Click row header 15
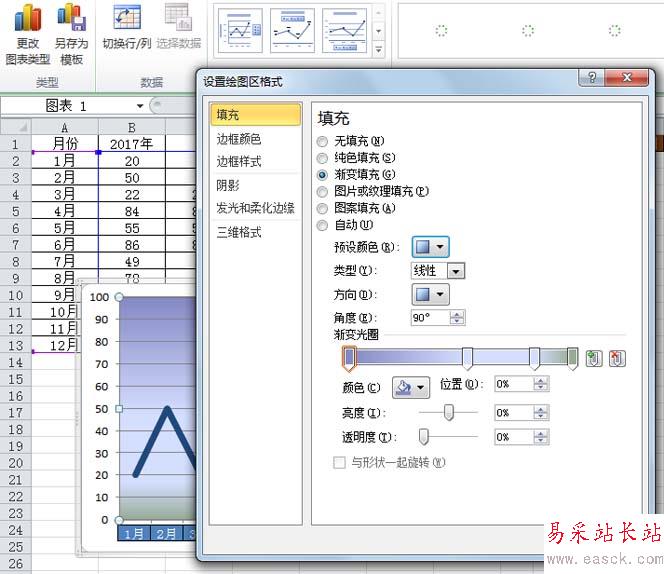Screen dimensions: 664x574 16,379
